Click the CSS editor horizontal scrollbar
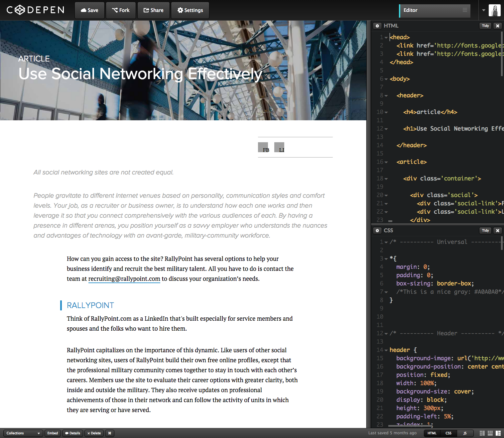Viewport: 504px width, 438px height. tap(410, 425)
